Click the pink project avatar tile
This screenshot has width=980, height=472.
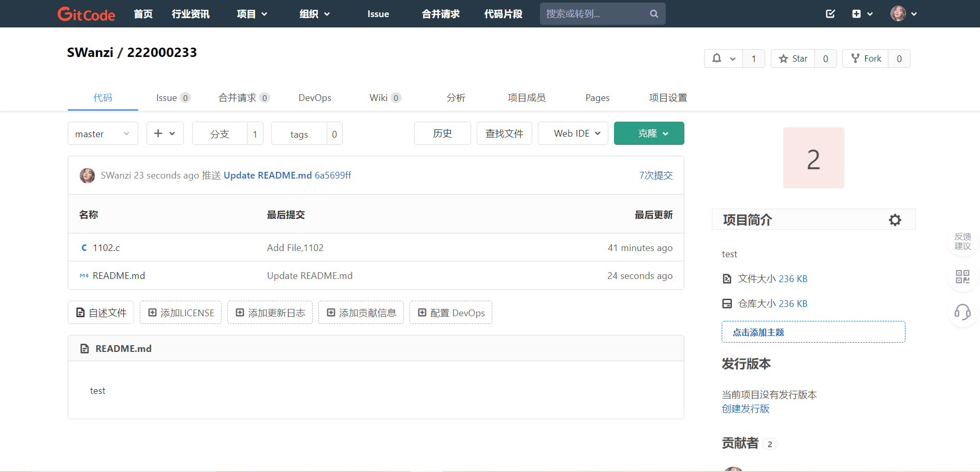(x=813, y=158)
